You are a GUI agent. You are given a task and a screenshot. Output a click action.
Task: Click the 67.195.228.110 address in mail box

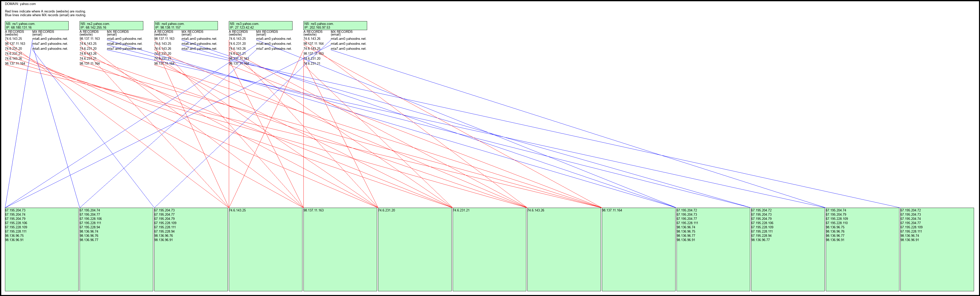[x=836, y=223]
